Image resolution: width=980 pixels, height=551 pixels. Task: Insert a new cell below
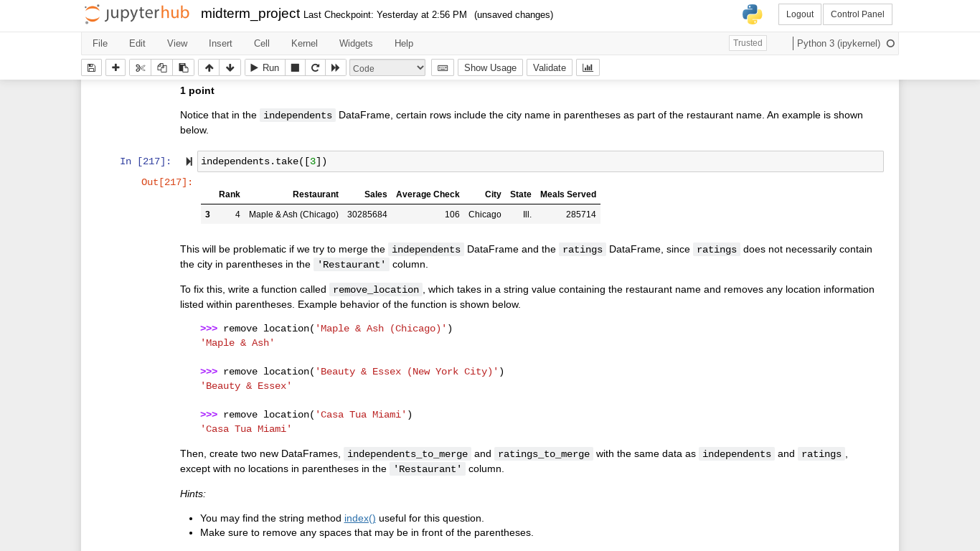coord(116,67)
